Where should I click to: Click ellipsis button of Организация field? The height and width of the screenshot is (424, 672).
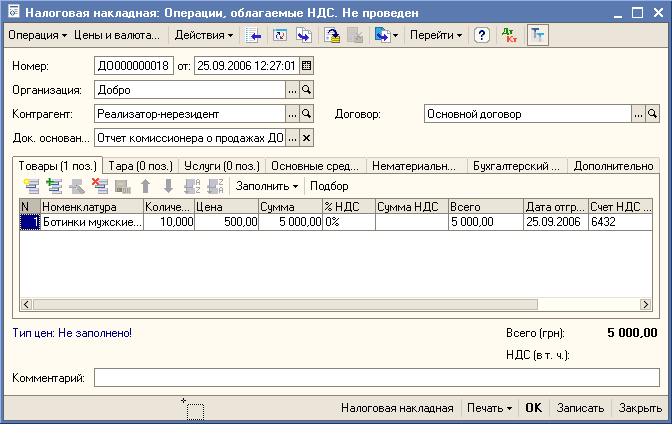tap(292, 90)
